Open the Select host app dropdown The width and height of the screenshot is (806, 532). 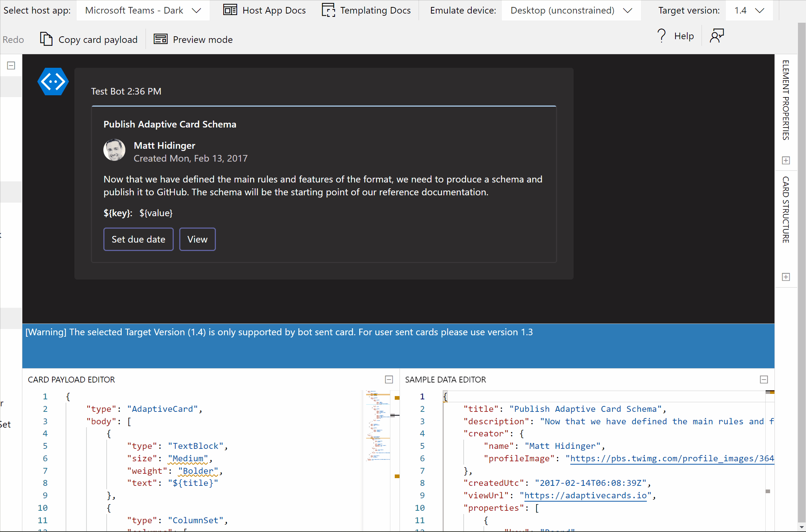tap(142, 10)
